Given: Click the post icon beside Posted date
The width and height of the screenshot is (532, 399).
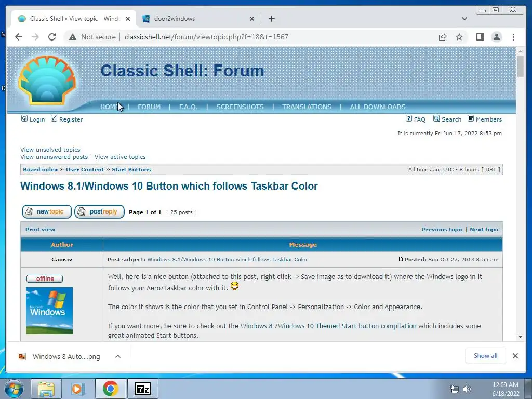Looking at the screenshot, I should [401, 259].
